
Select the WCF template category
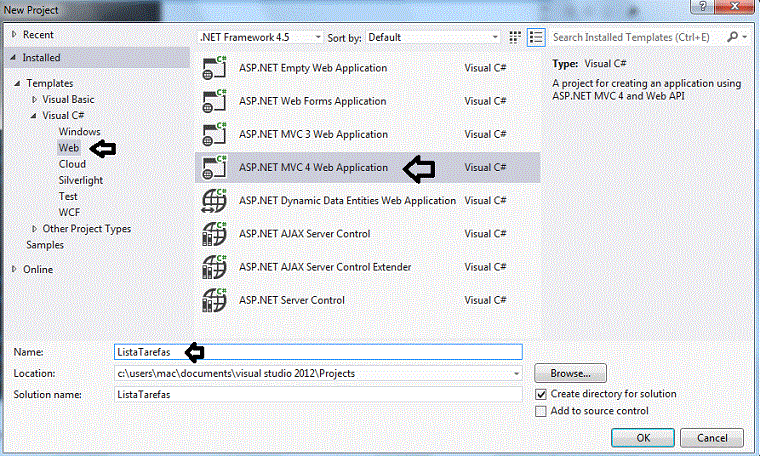click(69, 212)
